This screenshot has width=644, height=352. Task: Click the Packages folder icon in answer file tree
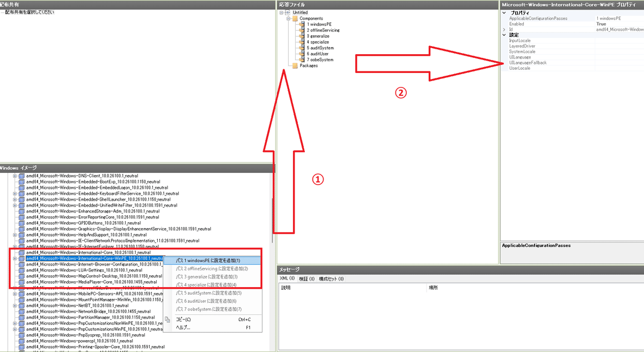(295, 65)
